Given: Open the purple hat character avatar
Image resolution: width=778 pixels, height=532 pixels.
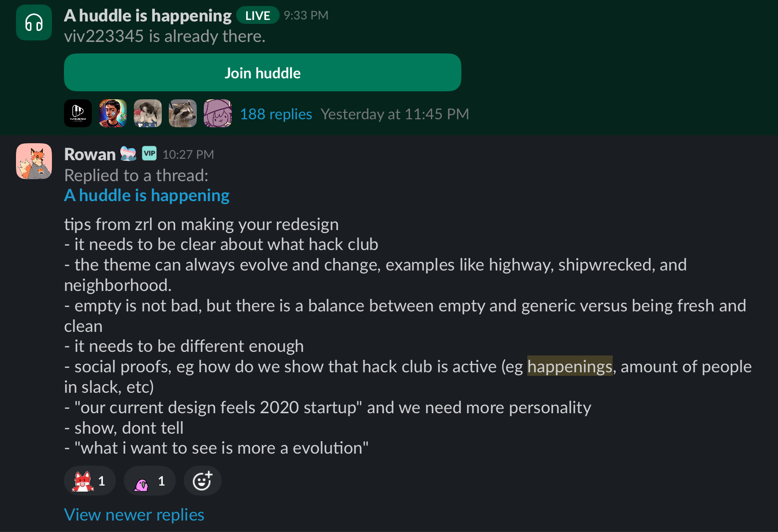Looking at the screenshot, I should point(218,113).
